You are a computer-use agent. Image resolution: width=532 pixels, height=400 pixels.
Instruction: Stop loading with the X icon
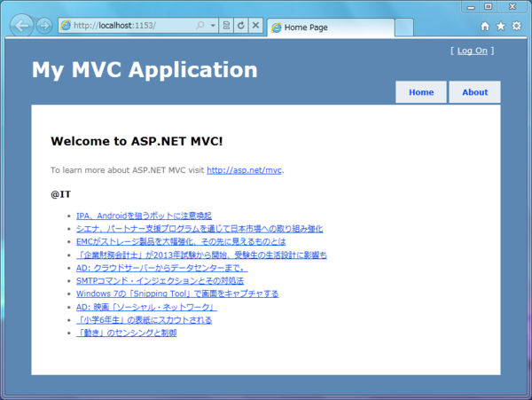tap(256, 26)
